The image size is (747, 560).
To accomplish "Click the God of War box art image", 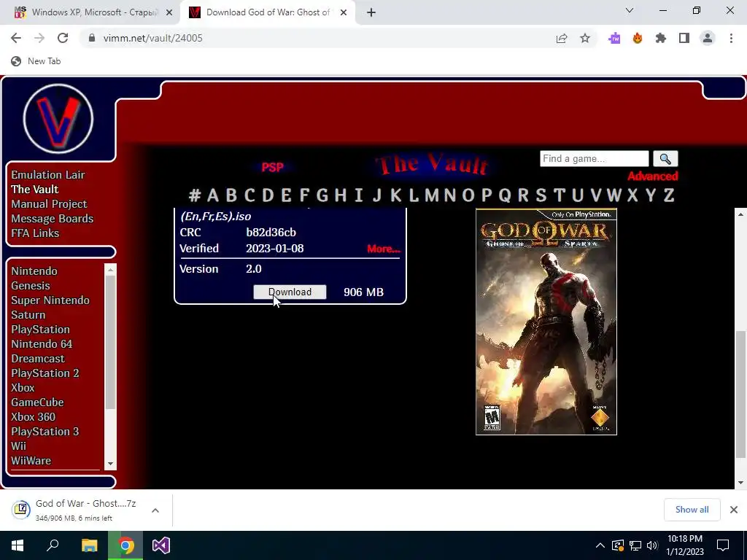I will click(546, 322).
